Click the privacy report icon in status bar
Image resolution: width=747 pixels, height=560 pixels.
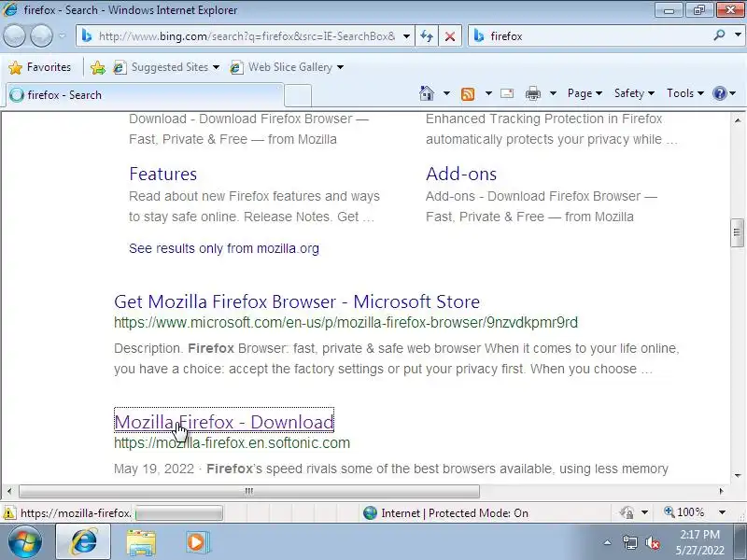[x=627, y=512]
